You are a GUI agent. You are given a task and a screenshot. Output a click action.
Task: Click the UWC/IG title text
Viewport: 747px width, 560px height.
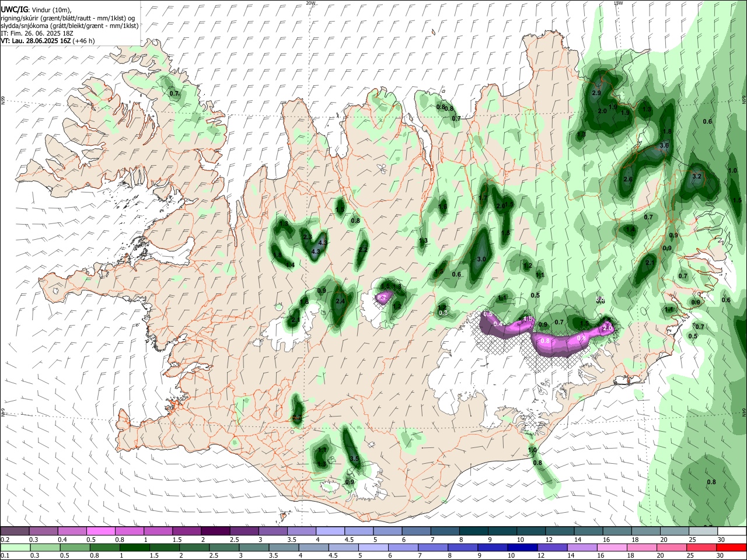click(x=14, y=10)
